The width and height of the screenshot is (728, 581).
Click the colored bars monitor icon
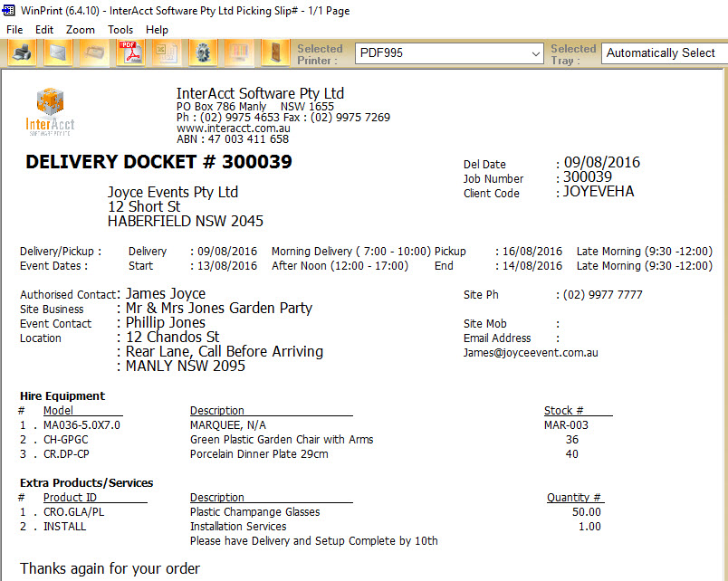[x=239, y=52]
